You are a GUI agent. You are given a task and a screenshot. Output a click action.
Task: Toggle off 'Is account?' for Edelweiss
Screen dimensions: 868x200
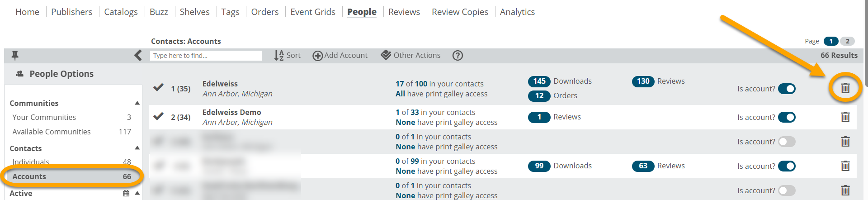click(787, 89)
